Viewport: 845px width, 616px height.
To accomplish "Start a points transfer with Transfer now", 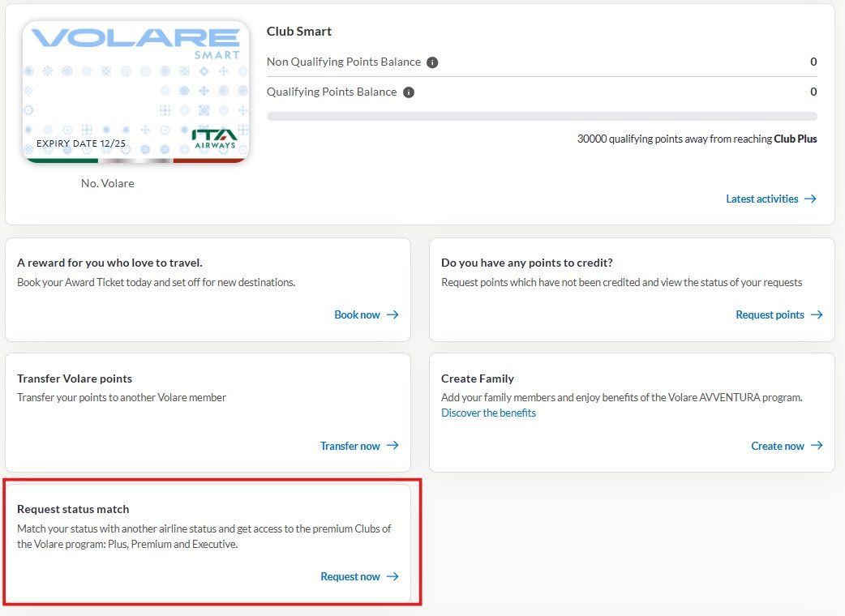I will tap(350, 446).
